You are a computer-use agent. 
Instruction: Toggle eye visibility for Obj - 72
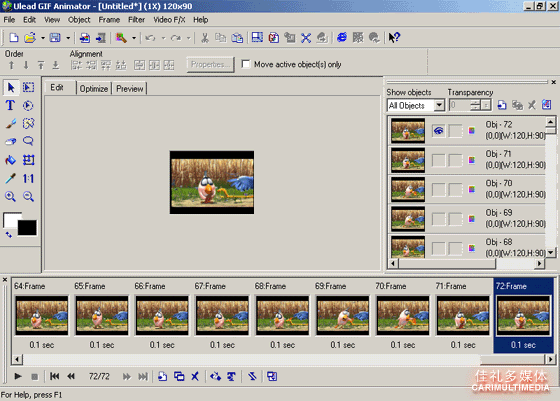pyautogui.click(x=438, y=131)
